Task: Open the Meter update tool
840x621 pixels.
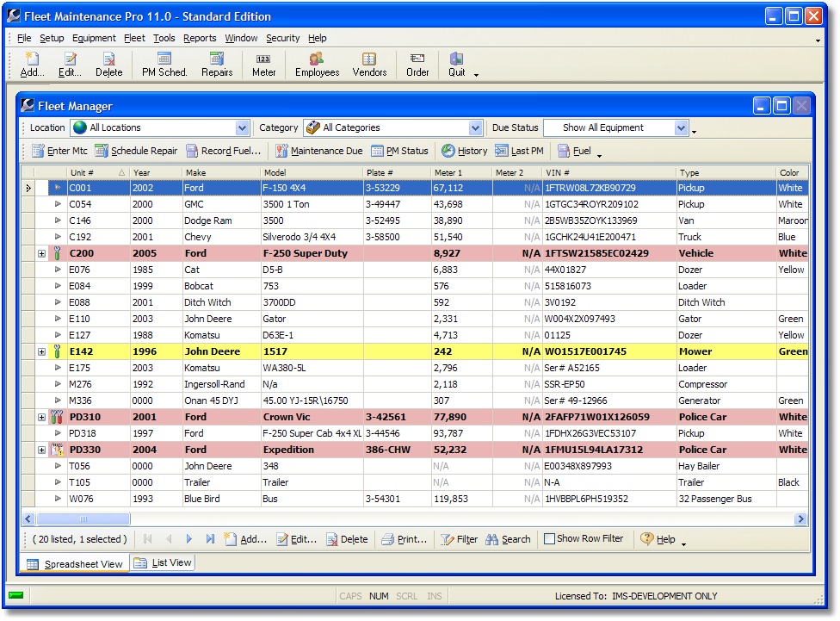Action: (x=263, y=65)
